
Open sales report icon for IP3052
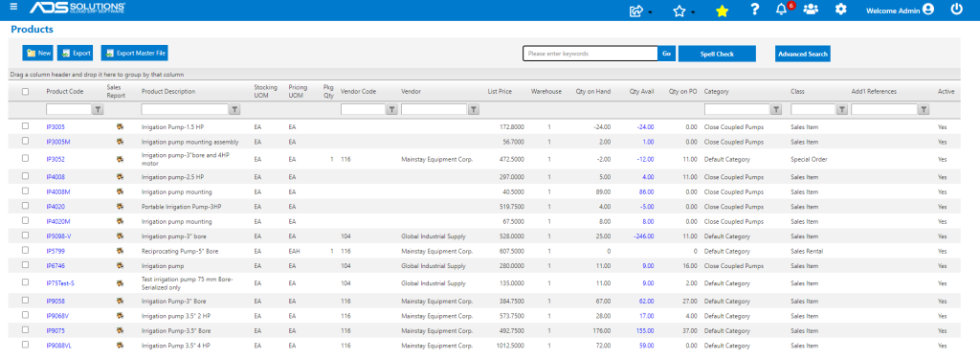[120, 159]
